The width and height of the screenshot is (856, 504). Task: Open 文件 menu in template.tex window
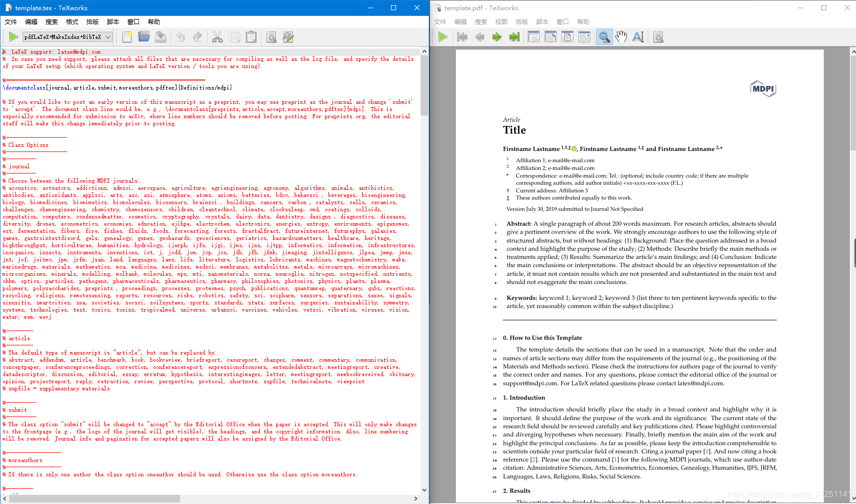click(x=11, y=22)
